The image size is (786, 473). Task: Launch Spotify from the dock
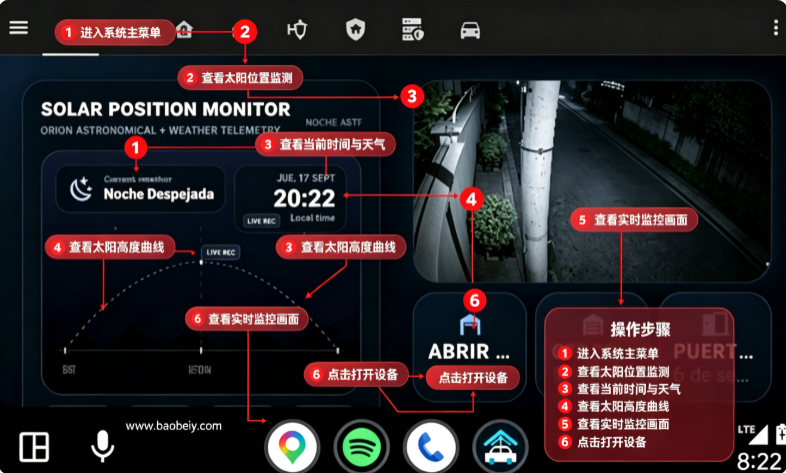click(x=361, y=446)
